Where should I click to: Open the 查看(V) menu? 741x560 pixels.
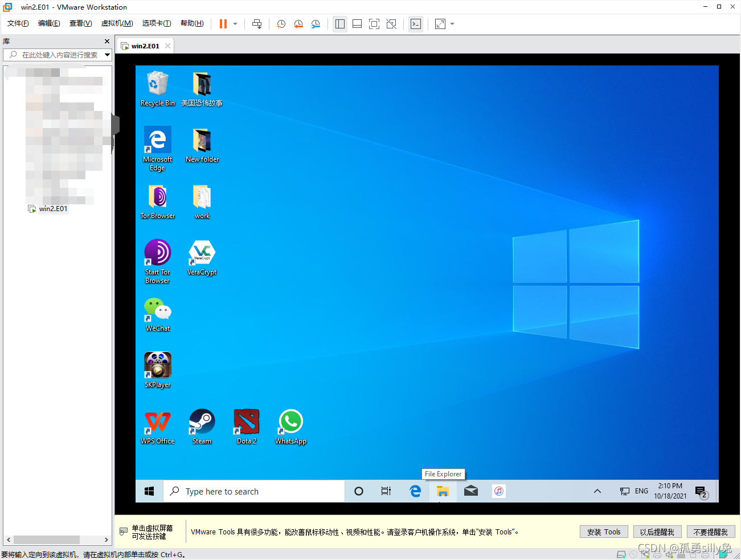point(80,23)
